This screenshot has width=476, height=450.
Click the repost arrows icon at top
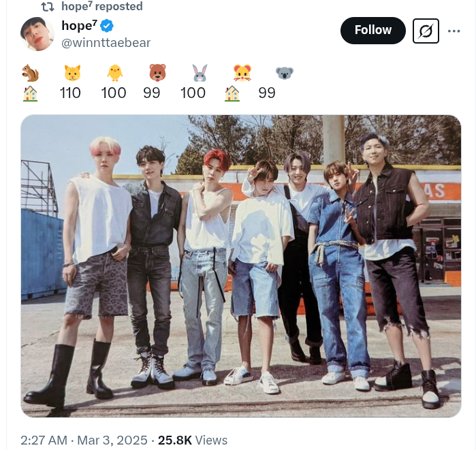pyautogui.click(x=48, y=7)
